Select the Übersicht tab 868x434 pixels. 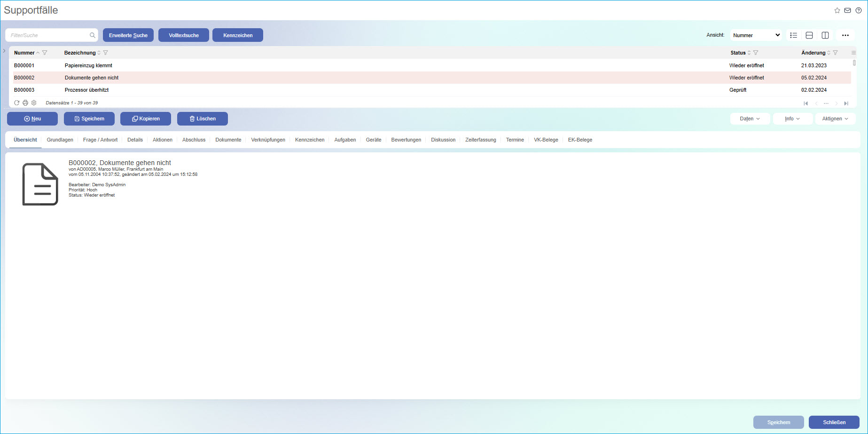tap(25, 140)
